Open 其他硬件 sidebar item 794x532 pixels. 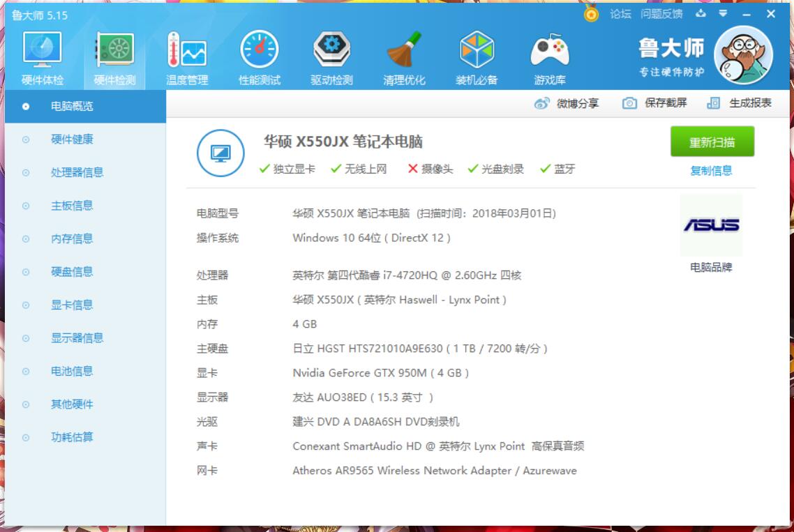tap(85, 404)
